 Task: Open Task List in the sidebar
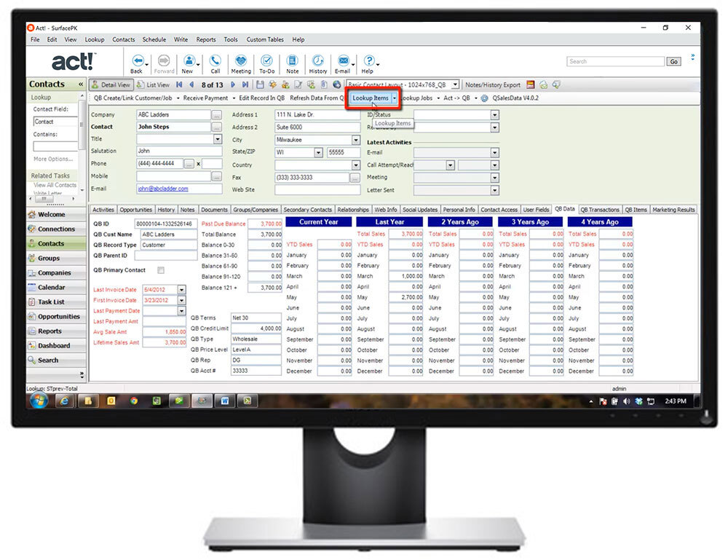[56, 301]
